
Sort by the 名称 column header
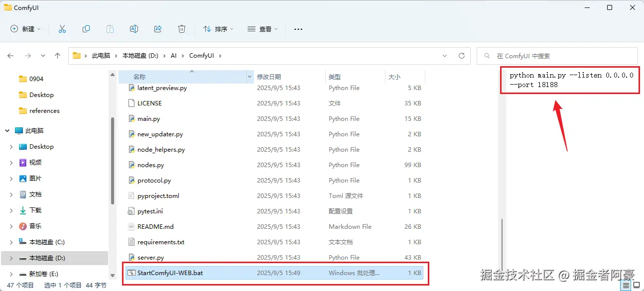(139, 77)
